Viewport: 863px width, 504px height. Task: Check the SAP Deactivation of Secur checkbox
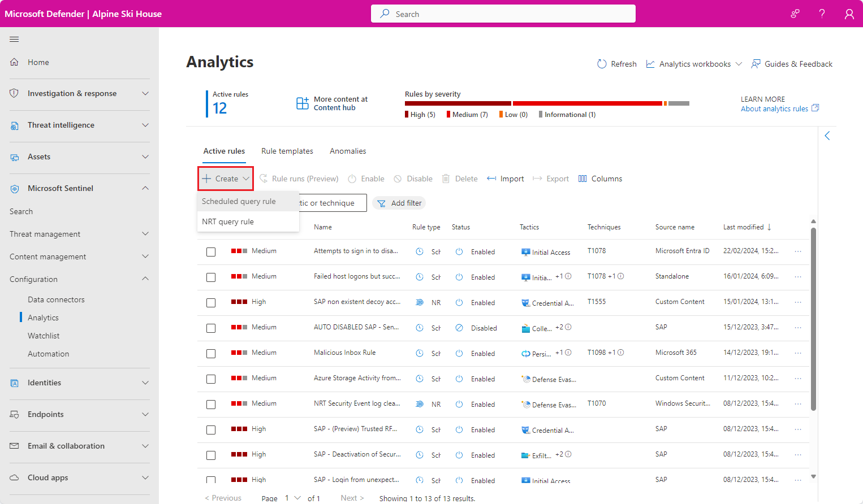click(x=211, y=455)
